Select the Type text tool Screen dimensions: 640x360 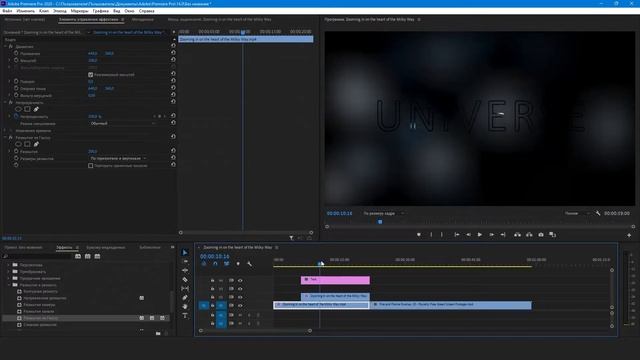pos(185,316)
